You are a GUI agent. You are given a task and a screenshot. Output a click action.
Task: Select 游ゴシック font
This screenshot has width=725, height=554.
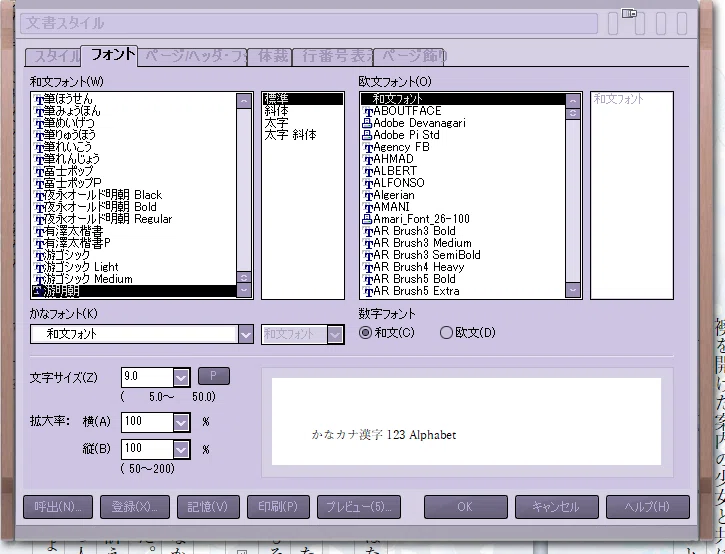pos(134,255)
